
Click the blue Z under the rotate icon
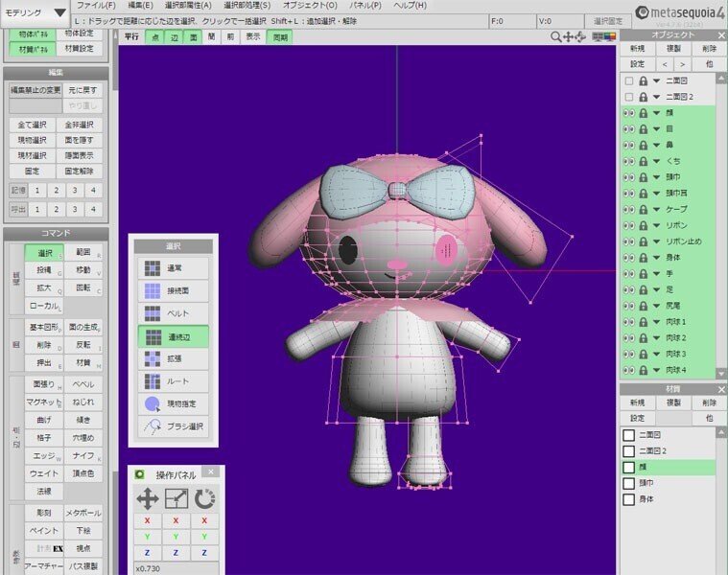point(204,552)
